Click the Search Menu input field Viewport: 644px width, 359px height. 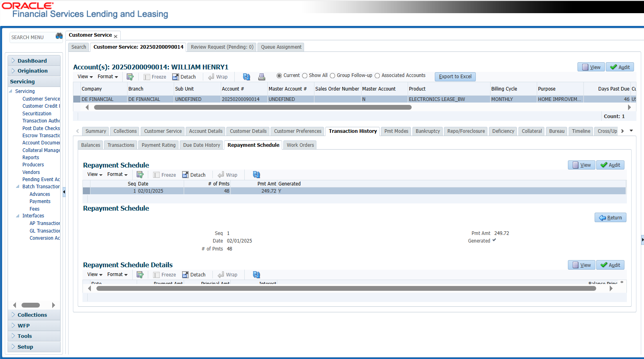pyautogui.click(x=32, y=37)
